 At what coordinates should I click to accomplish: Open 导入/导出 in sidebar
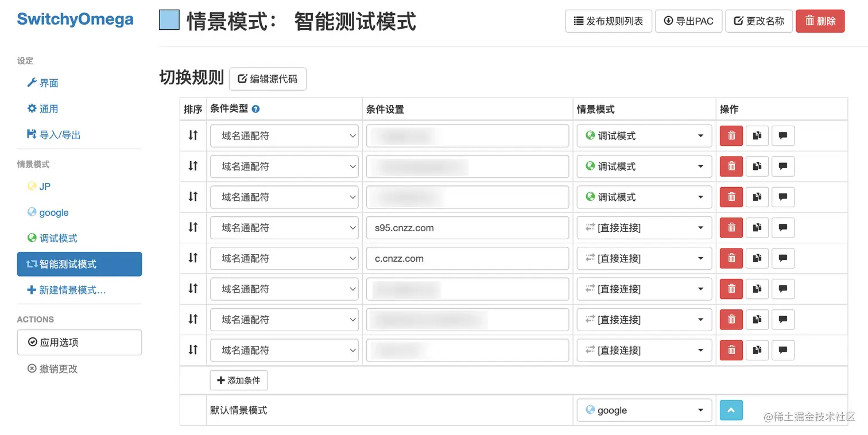coord(79,135)
